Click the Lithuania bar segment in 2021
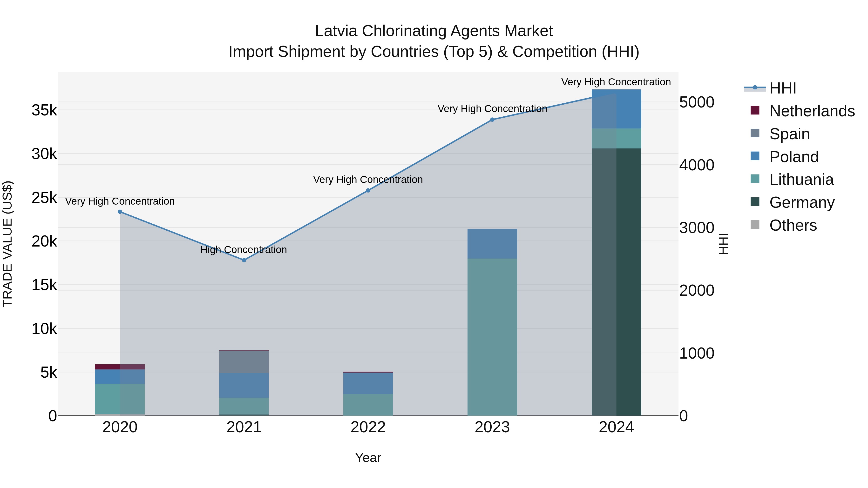 244,406
